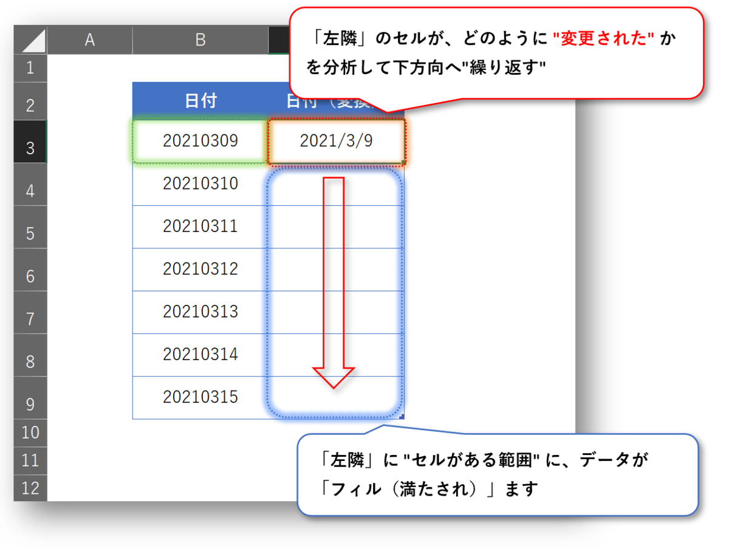Select row 9 header
The height and width of the screenshot is (560, 729).
[30, 398]
